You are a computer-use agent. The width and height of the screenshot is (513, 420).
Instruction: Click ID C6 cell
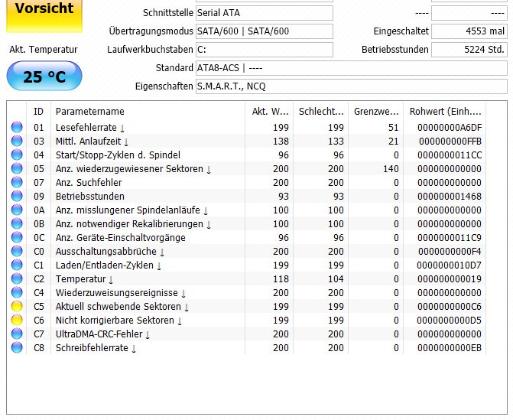pos(38,320)
